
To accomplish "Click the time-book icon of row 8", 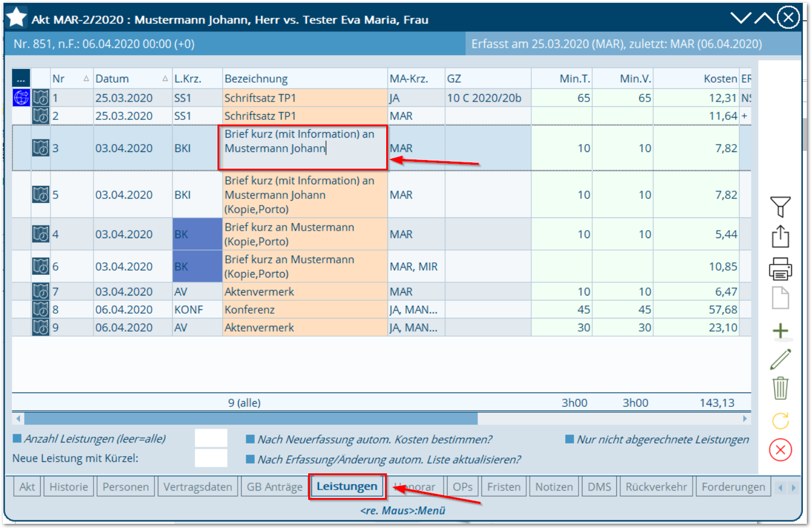I will 41,309.
